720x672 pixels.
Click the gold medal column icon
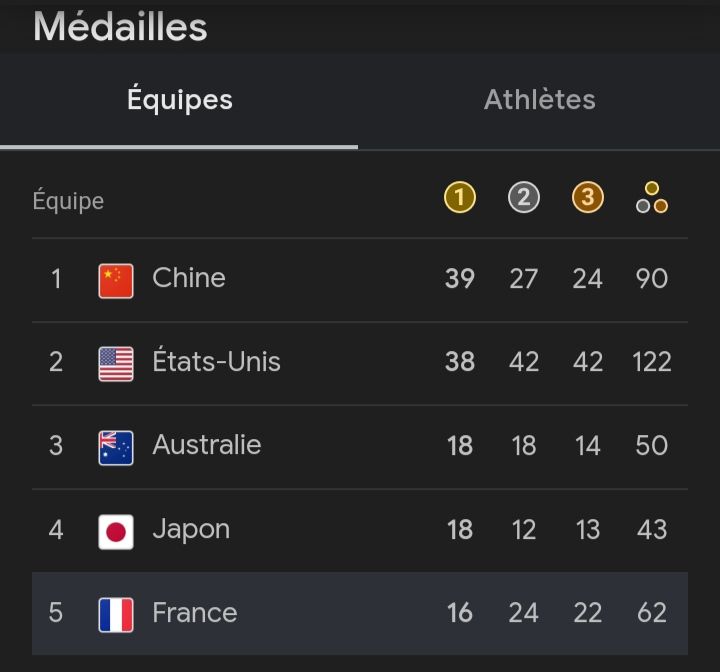pos(459,198)
